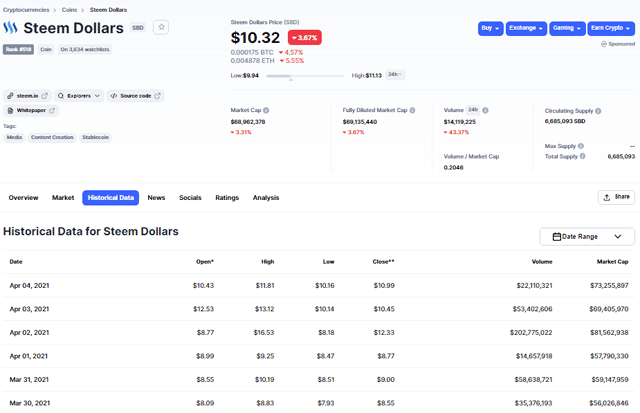This screenshot has width=640, height=413.
Task: Click the $73,255,897 market cap value
Action: coord(609,286)
